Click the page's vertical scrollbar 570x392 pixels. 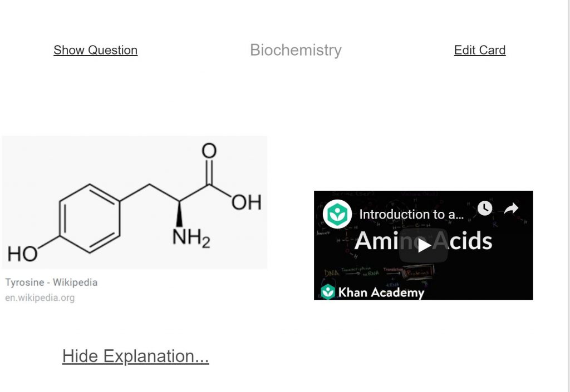[x=568, y=196]
